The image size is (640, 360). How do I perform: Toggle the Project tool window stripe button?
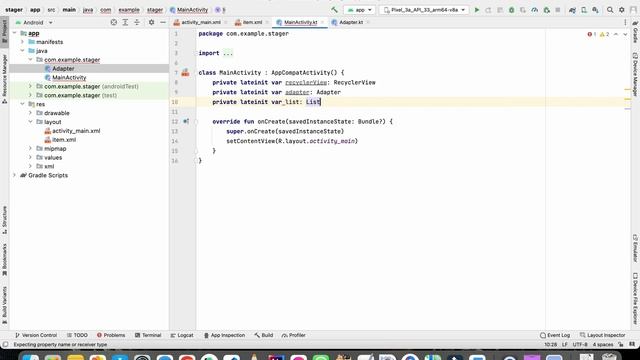tap(4, 31)
